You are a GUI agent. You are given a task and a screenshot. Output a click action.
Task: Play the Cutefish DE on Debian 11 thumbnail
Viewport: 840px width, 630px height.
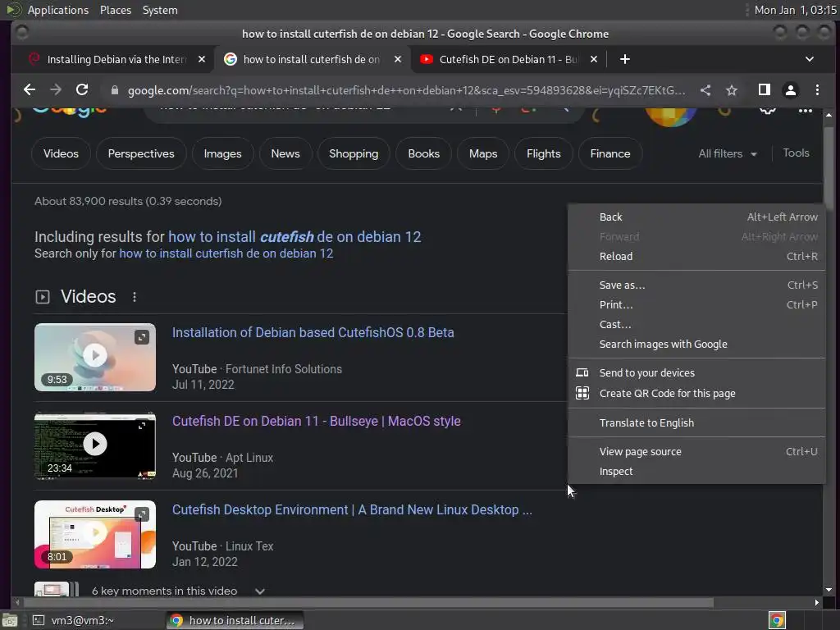coord(95,445)
